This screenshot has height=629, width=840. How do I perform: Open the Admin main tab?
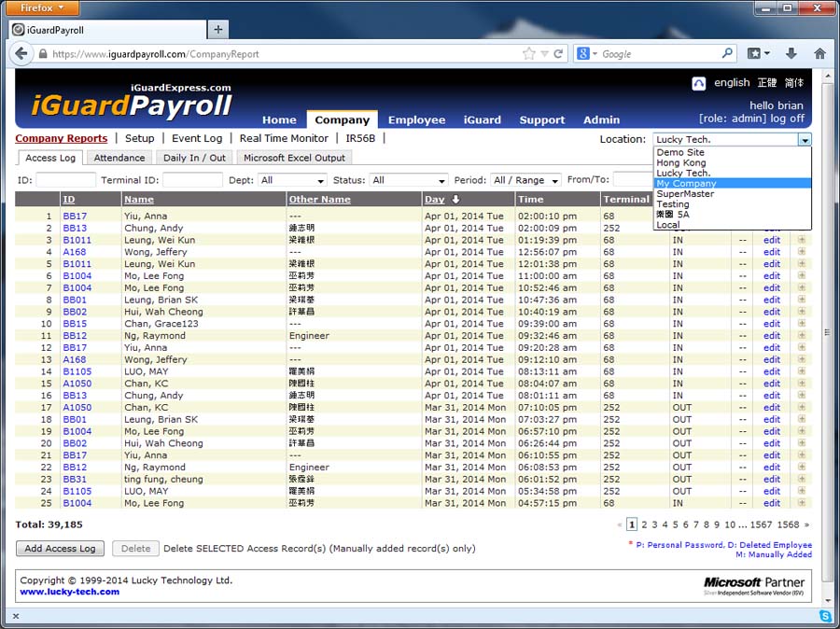tap(602, 120)
